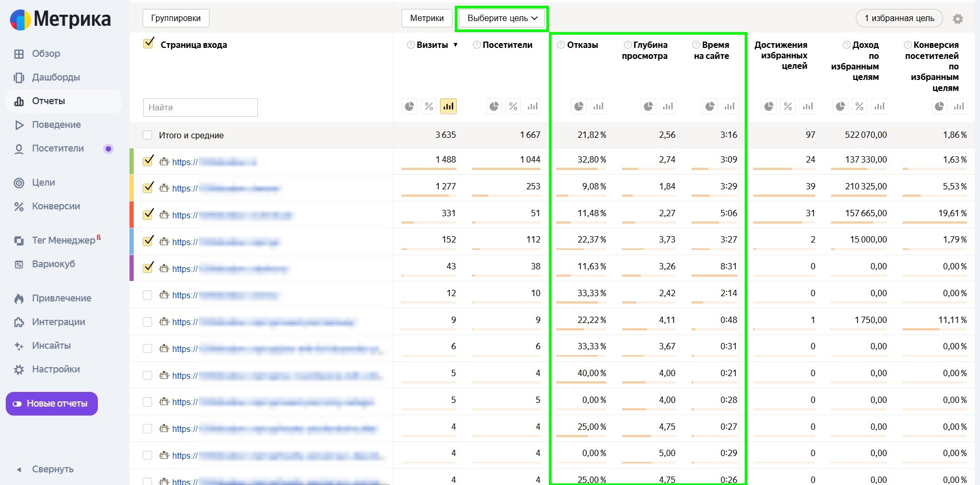This screenshot has height=485, width=980.
Task: Toggle the Страница входа header checkbox
Action: [148, 44]
